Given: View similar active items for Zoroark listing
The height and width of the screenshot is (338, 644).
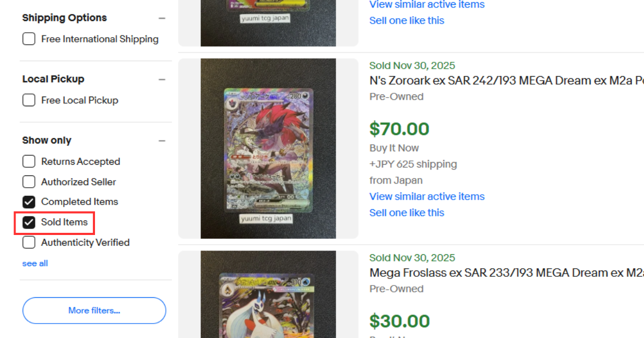Looking at the screenshot, I should [427, 196].
